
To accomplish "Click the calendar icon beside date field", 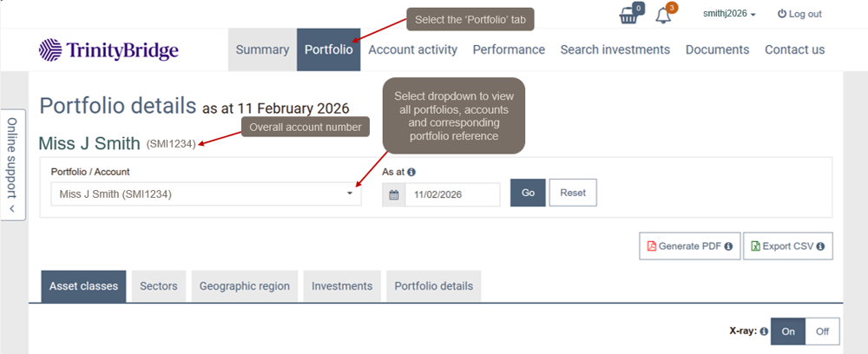I will click(394, 194).
